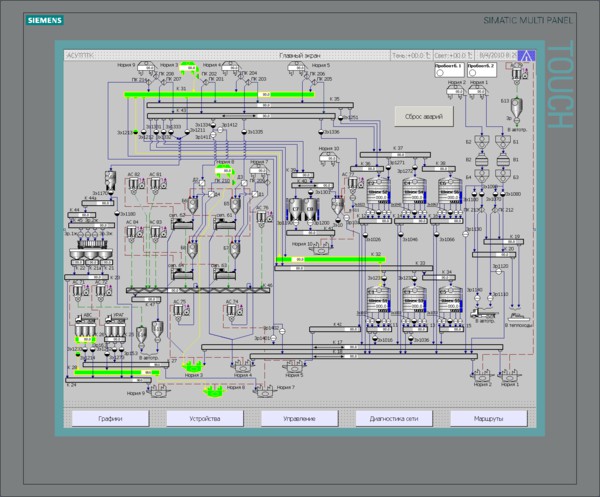Screen dimensions: 600x497
Task: Open the Графики screen
Action: [110, 419]
